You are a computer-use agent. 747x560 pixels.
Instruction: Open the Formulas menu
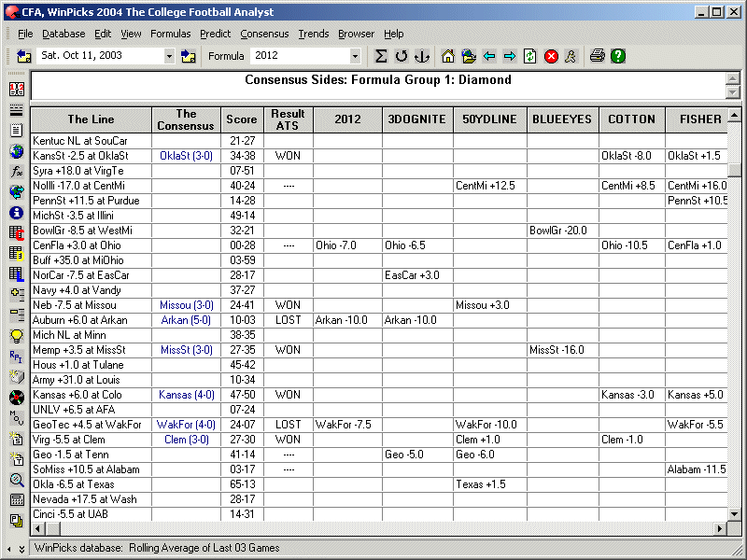click(x=171, y=34)
